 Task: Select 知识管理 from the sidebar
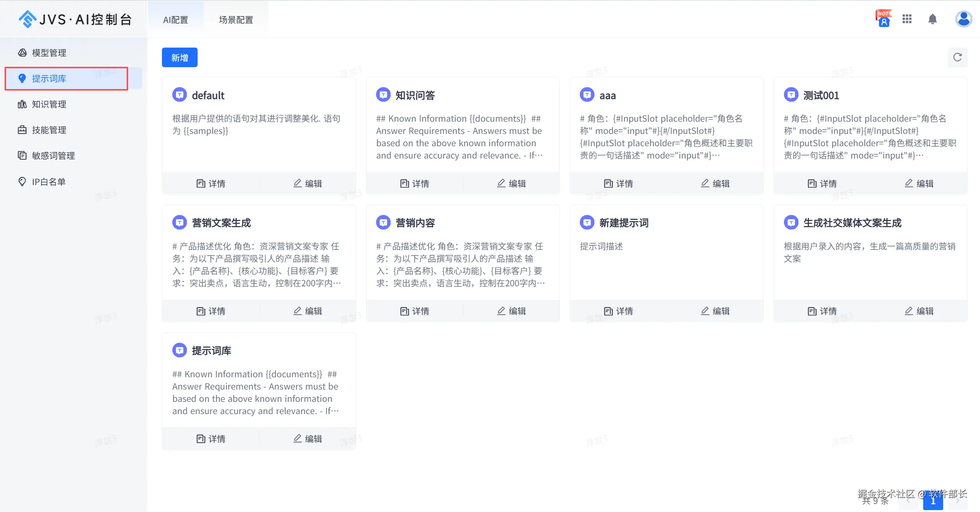click(49, 104)
